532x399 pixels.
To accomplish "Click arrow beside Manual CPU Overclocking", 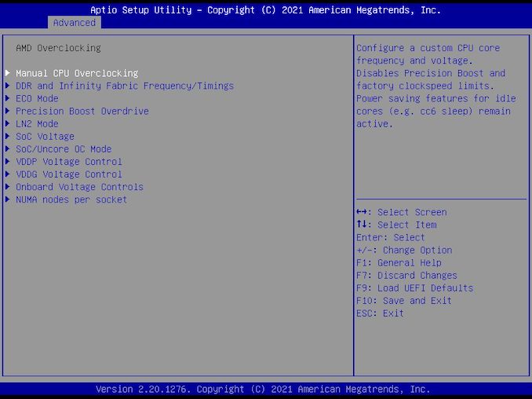I will coord(8,73).
